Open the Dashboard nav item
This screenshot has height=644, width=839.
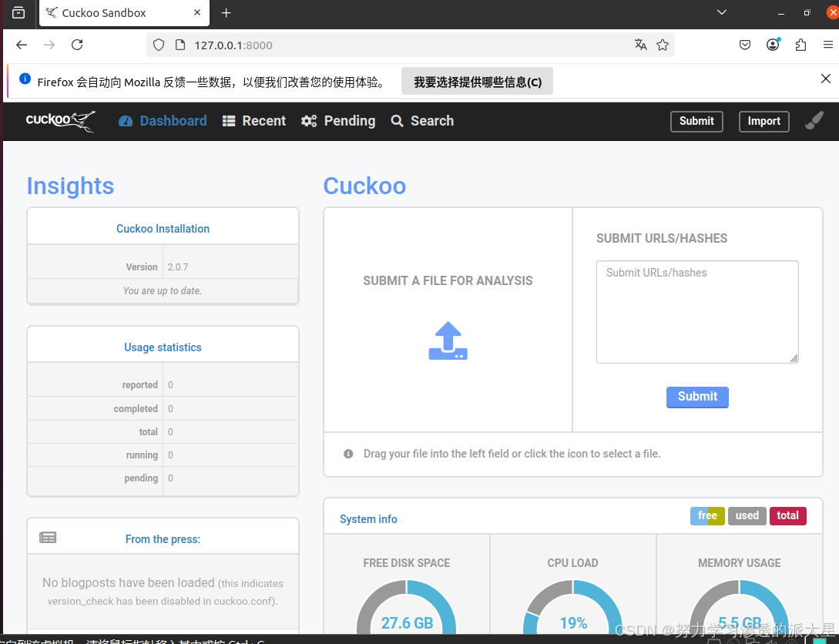(163, 121)
